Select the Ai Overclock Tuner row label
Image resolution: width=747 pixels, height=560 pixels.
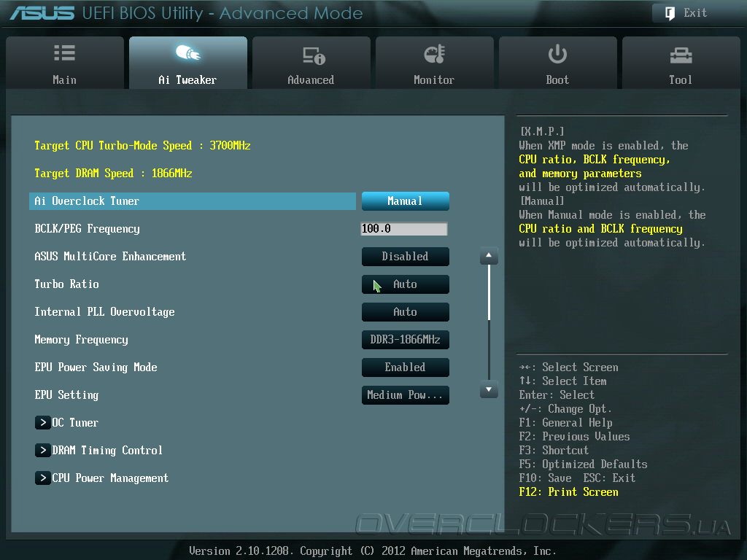point(87,201)
